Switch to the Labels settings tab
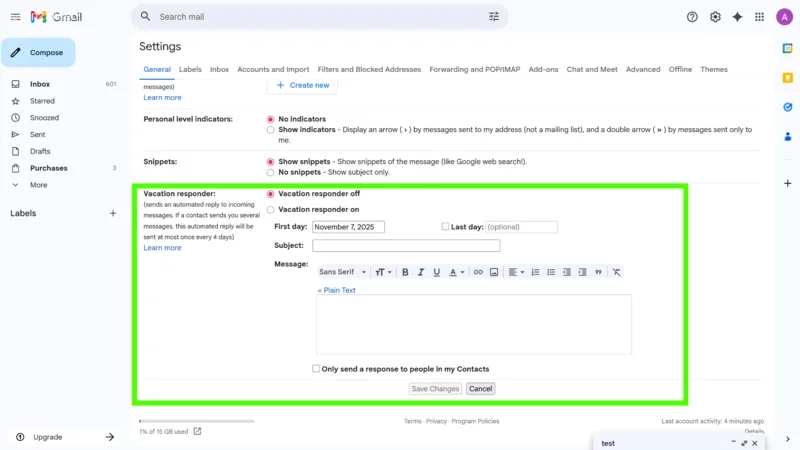800x450 pixels. pyautogui.click(x=190, y=70)
